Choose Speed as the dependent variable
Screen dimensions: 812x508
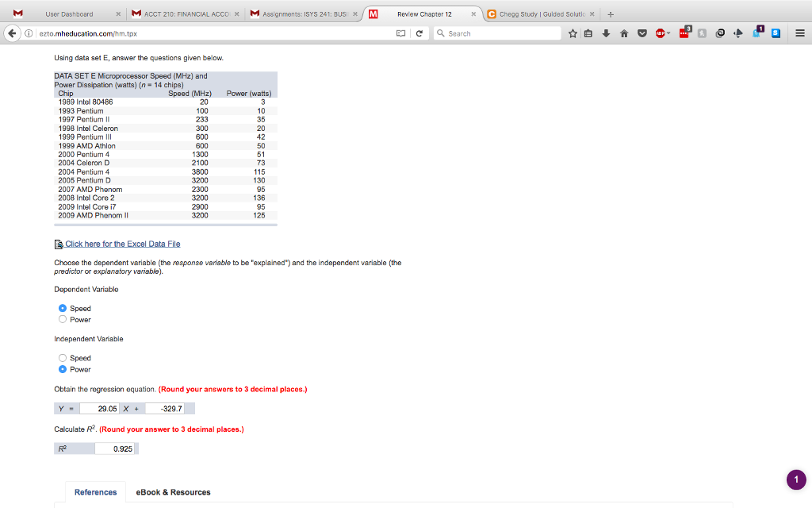click(x=63, y=308)
